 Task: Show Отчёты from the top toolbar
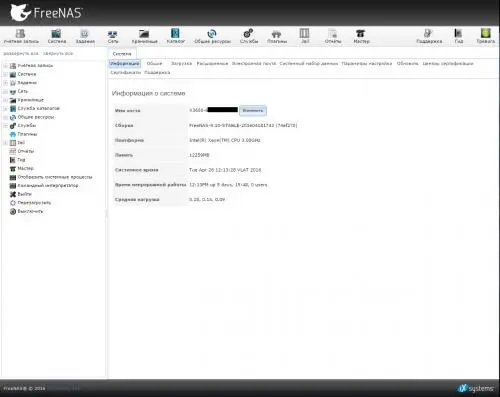coord(333,36)
